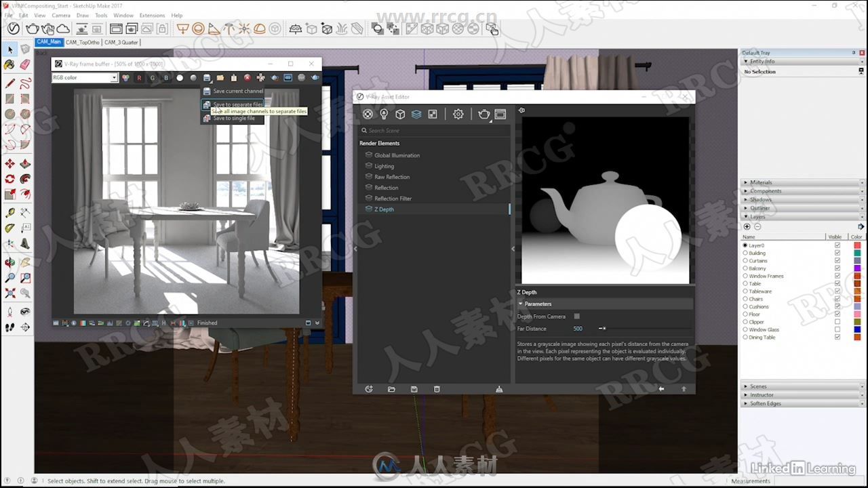Image resolution: width=868 pixels, height=488 pixels.
Task: Click Delete trash icon at Asset Editor bottom
Action: (x=437, y=389)
